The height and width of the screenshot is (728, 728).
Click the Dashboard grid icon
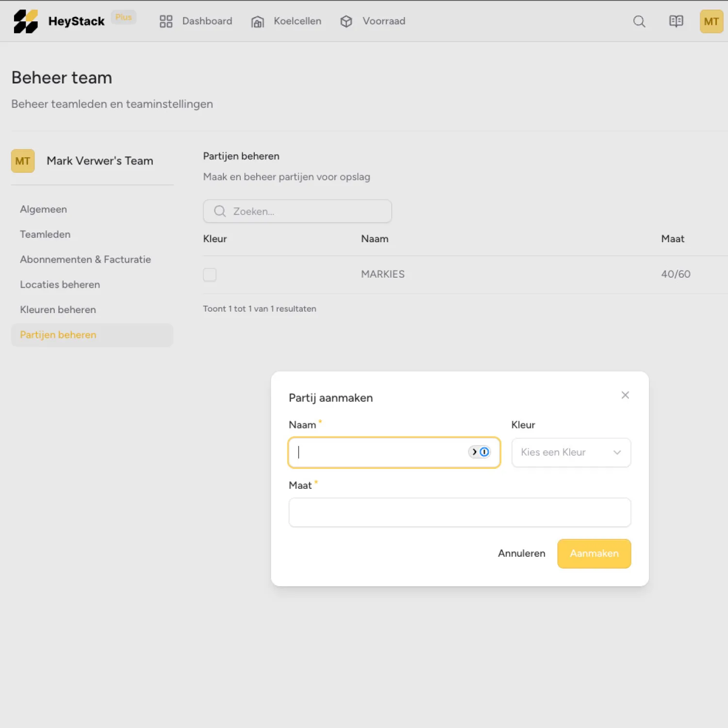tap(166, 21)
